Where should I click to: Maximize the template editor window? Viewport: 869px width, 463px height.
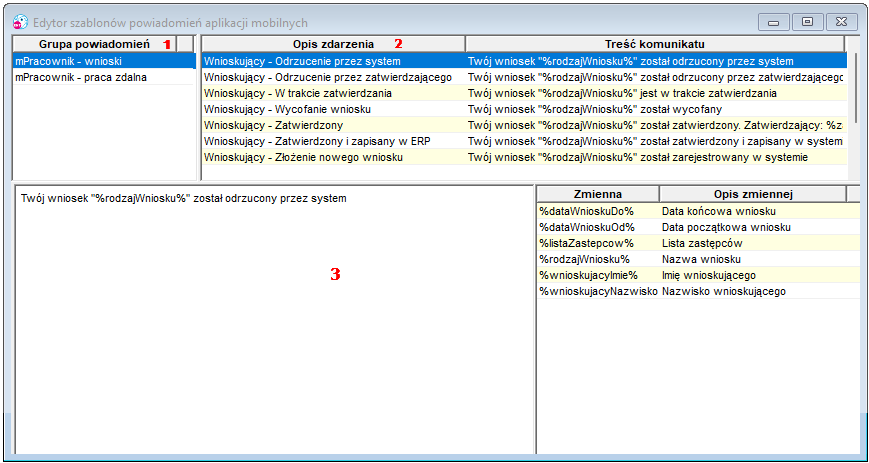coord(807,22)
